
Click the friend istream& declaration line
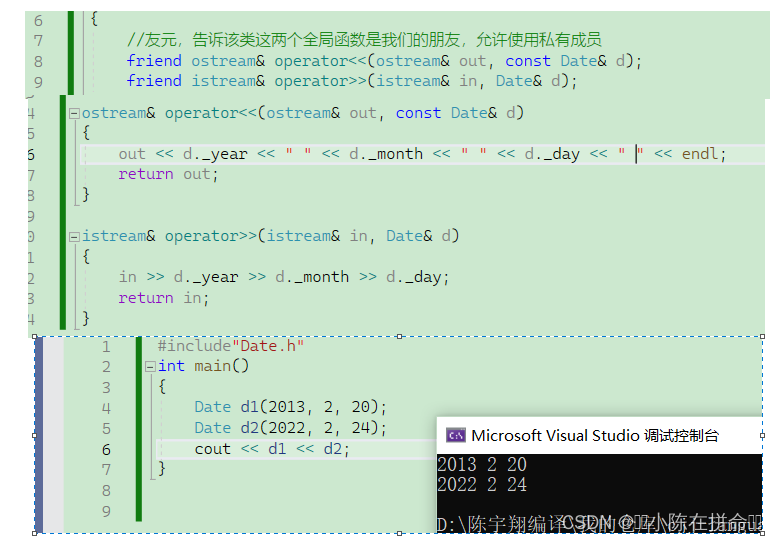(352, 81)
